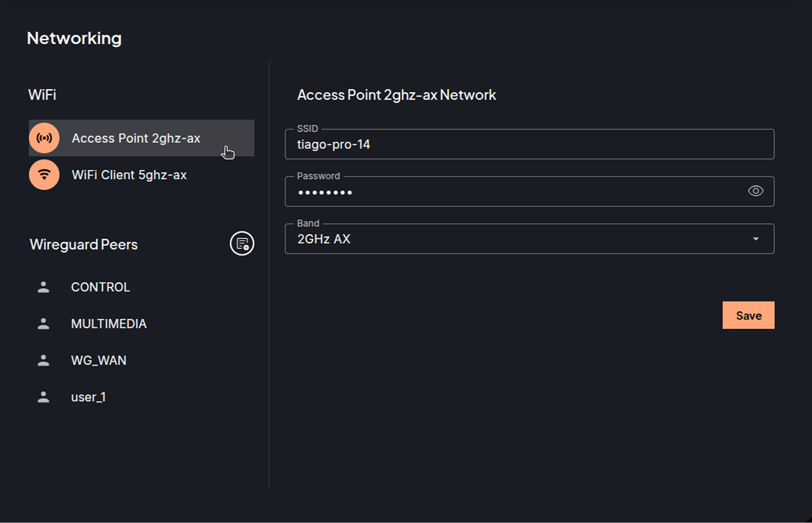
Task: Open the CONTROL Wireguard peer
Action: (100, 287)
